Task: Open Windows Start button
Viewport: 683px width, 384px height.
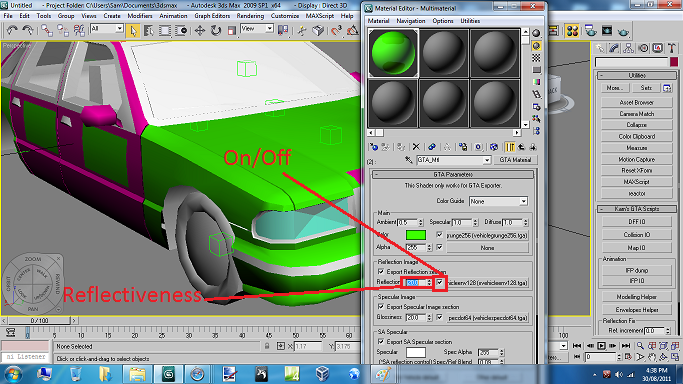Action: [x=13, y=374]
